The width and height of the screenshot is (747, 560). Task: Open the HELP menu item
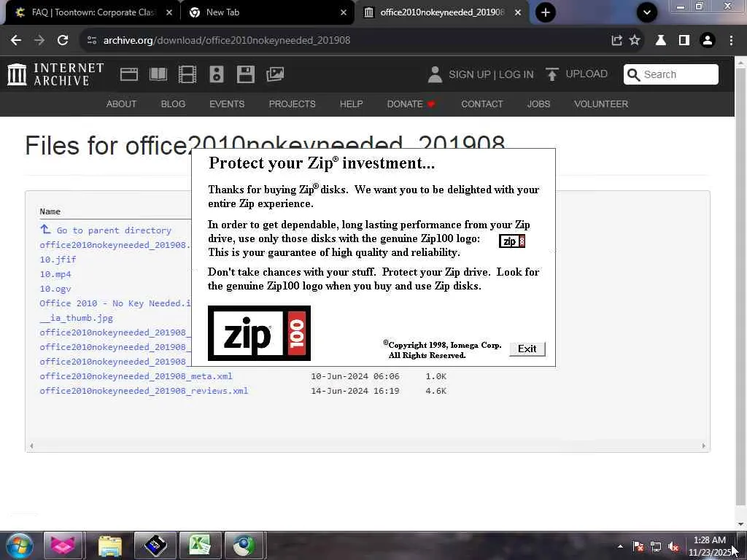(x=351, y=104)
